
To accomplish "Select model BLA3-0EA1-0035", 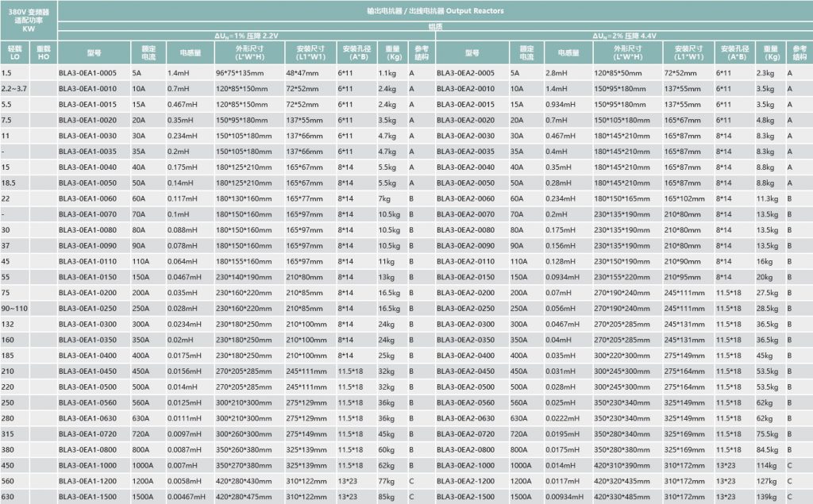I will pyautogui.click(x=87, y=152).
